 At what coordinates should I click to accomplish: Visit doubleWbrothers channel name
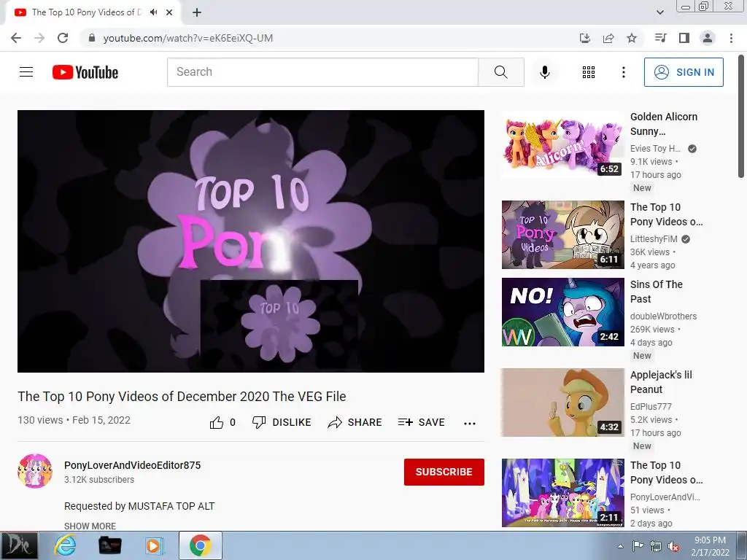click(663, 316)
